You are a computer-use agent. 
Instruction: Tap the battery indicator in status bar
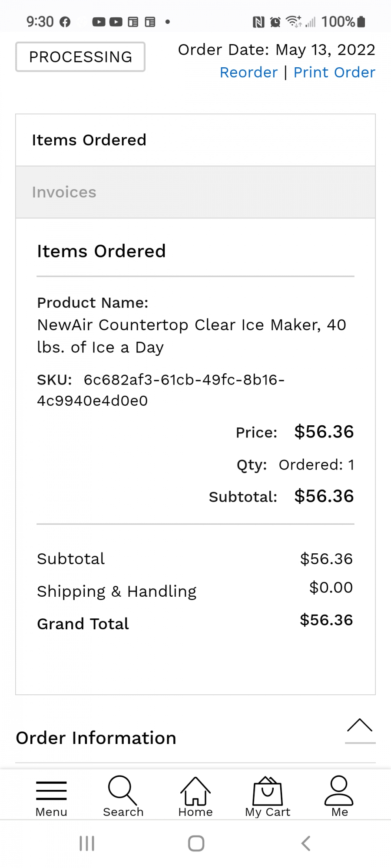[361, 22]
